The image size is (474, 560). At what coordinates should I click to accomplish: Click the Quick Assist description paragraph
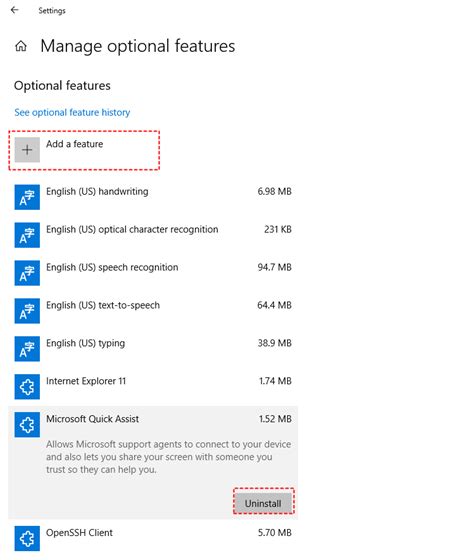click(169, 457)
